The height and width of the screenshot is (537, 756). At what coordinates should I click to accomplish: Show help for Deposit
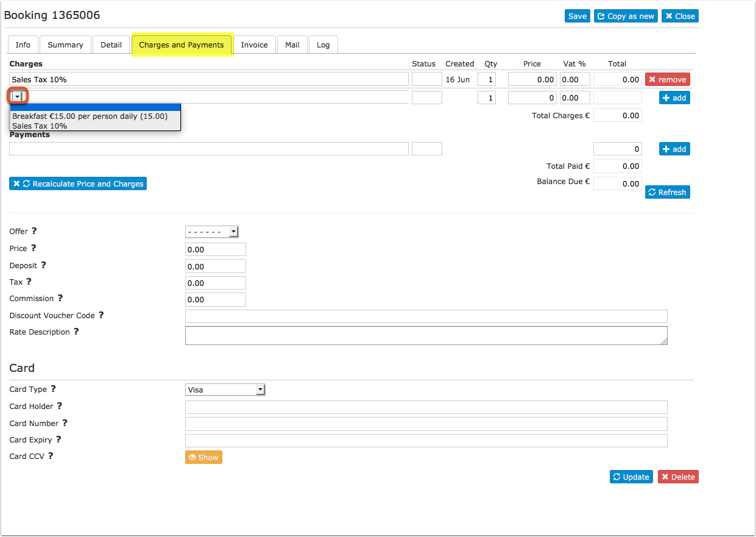tap(43, 265)
